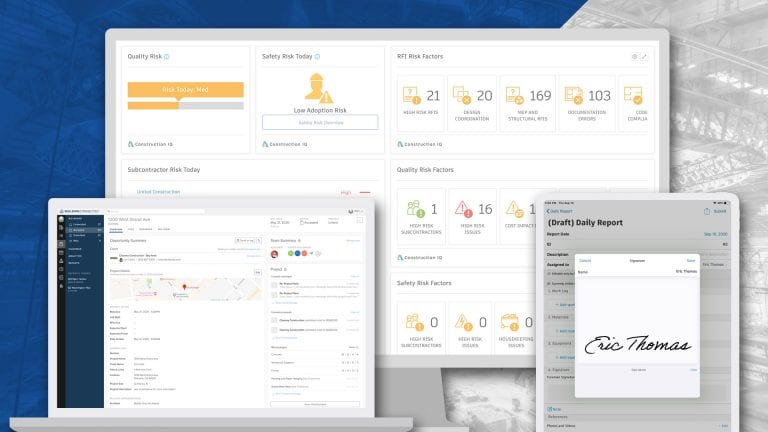The height and width of the screenshot is (432, 768).
Task: Click the Documentation Errors icon showing 103
Action: point(573,95)
